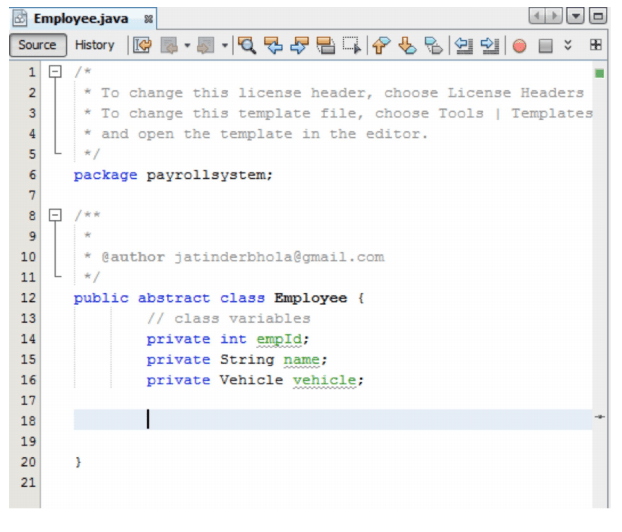
Task: Click the Shift Line Right icon
Action: coord(490,45)
